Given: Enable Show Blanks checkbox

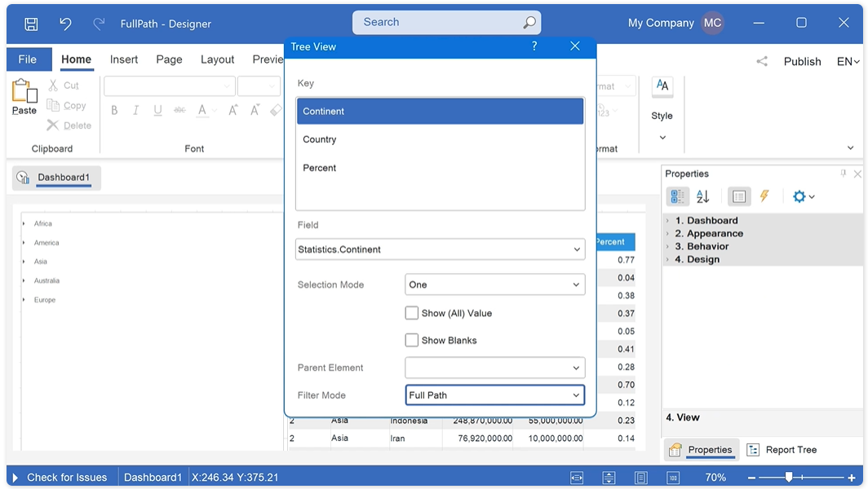Looking at the screenshot, I should tap(411, 340).
